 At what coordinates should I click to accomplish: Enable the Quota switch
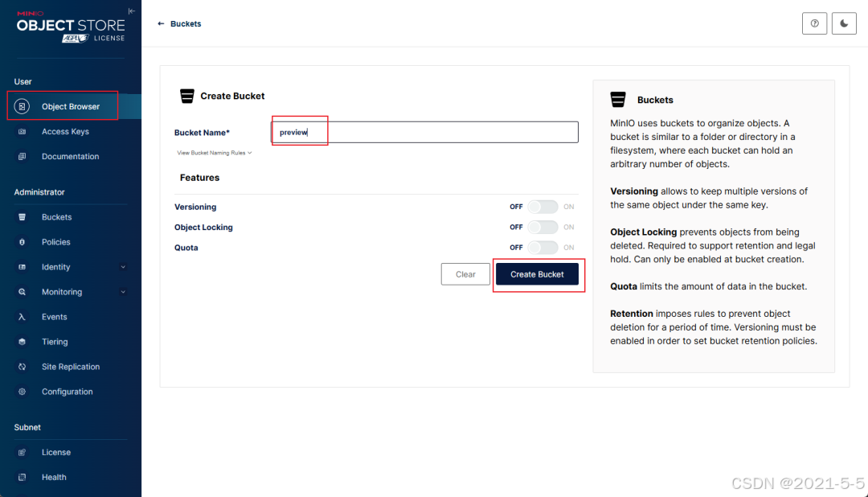point(542,247)
